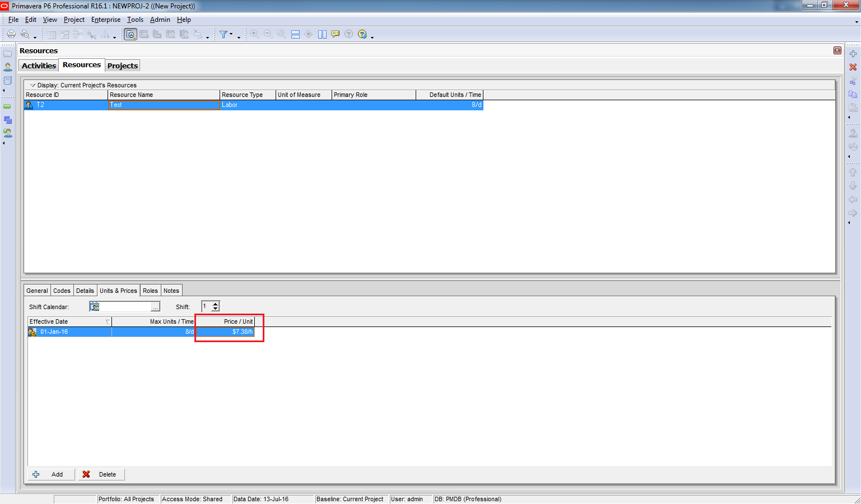Click the Copy icon on right command bar

[853, 95]
